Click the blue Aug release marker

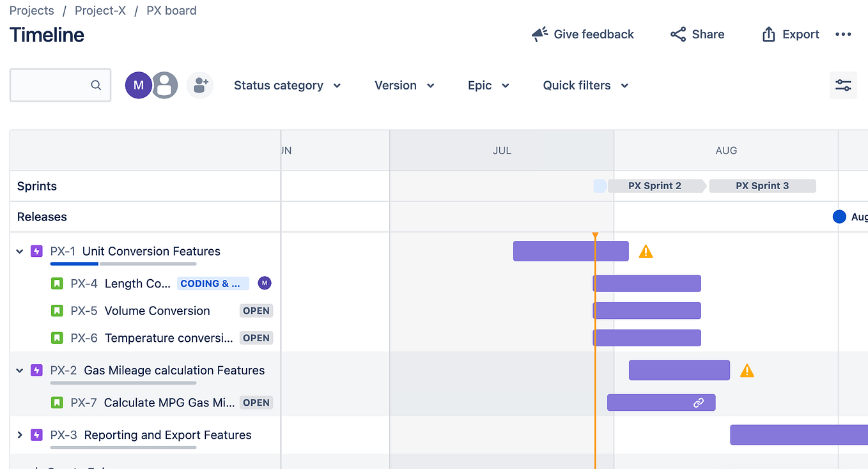tap(839, 217)
